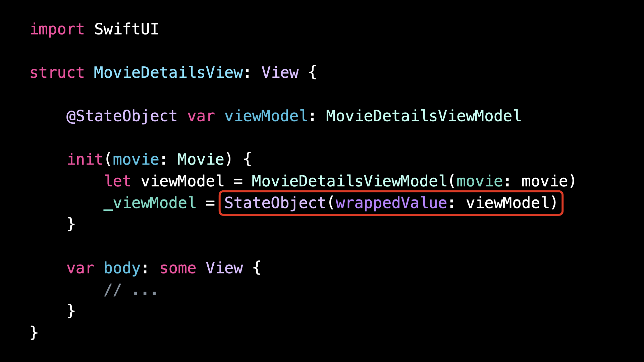
Task: Select the _viewModel underscore property
Action: tap(150, 203)
